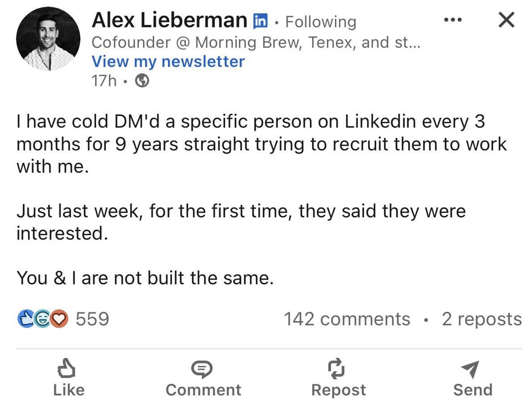
Task: Click the Repost arrows icon
Action: 338,369
